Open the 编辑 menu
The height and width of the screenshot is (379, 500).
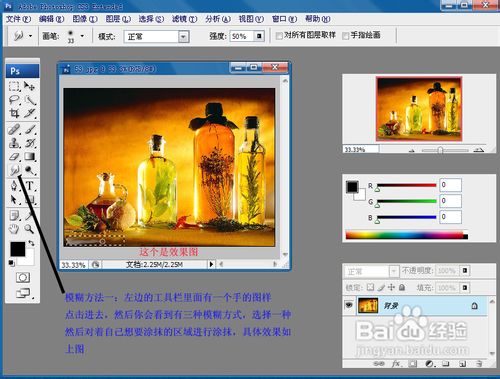click(x=51, y=19)
